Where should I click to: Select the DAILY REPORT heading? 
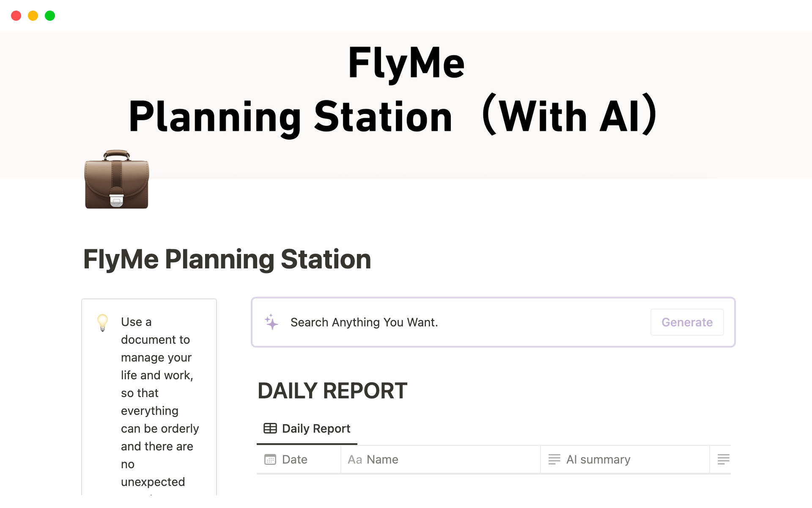click(x=332, y=390)
